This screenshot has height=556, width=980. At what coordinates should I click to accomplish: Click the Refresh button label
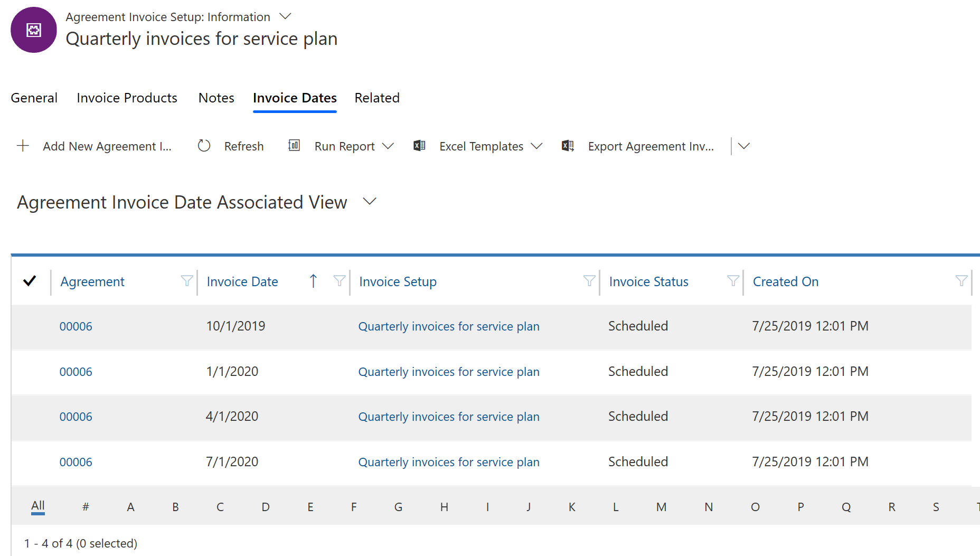click(244, 146)
